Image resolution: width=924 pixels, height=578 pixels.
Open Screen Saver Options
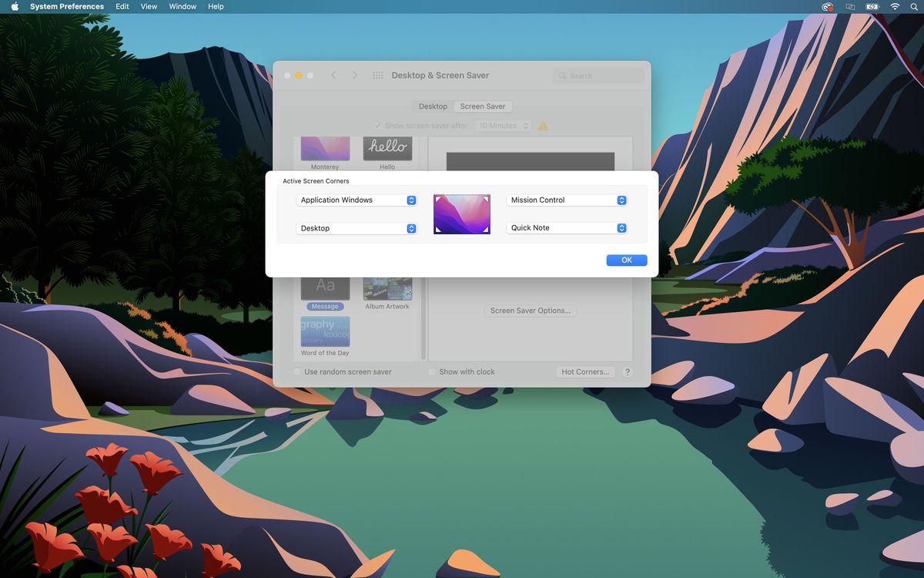coord(529,311)
